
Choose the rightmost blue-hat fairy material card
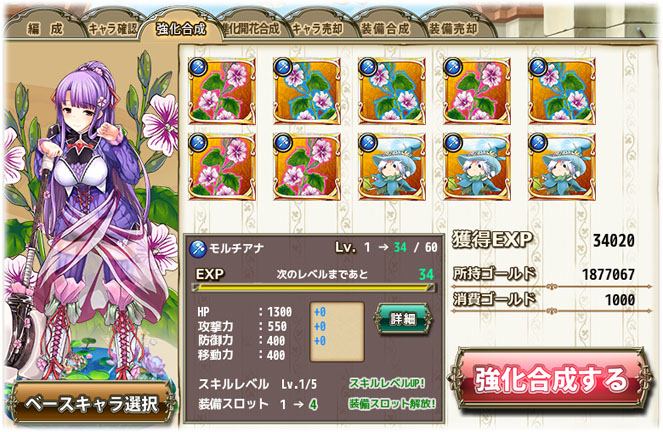pos(562,167)
